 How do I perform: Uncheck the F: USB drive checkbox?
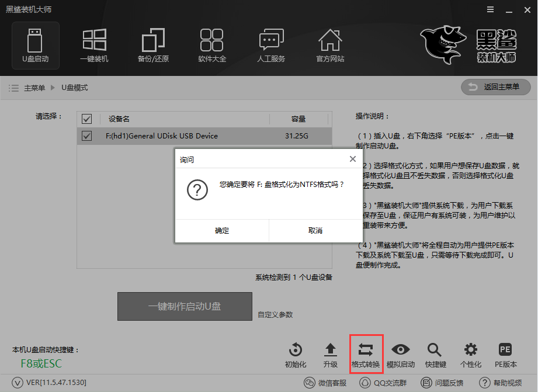[x=86, y=136]
